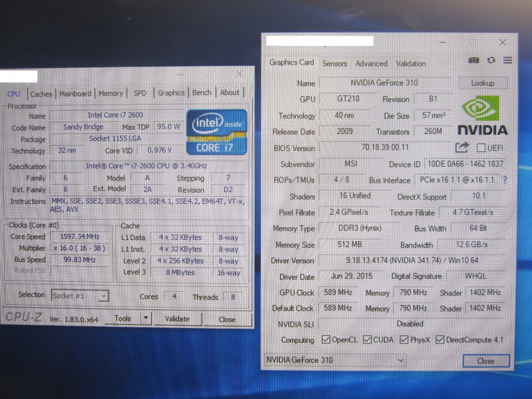
Task: Switch to the Bench tab
Action: (202, 92)
